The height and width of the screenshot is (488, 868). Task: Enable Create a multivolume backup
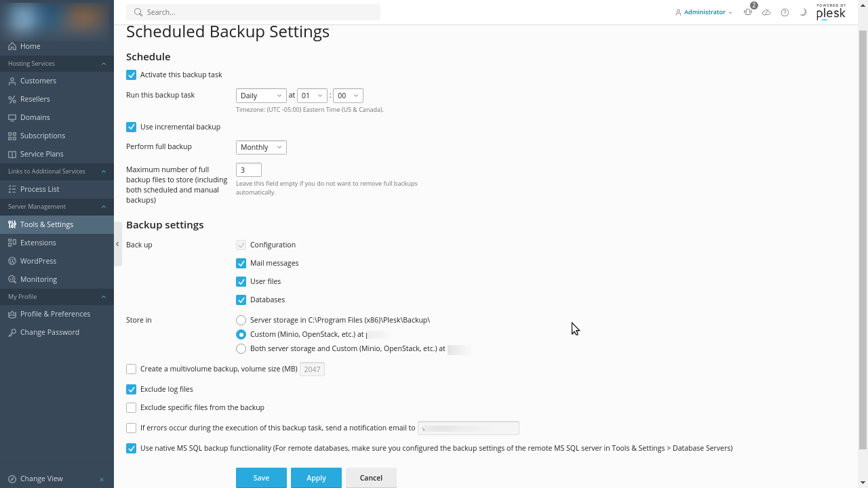pos(132,369)
